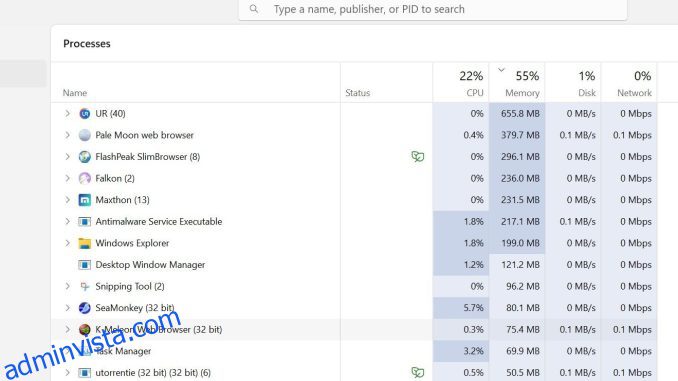Sort processes by the Name column

pos(75,93)
